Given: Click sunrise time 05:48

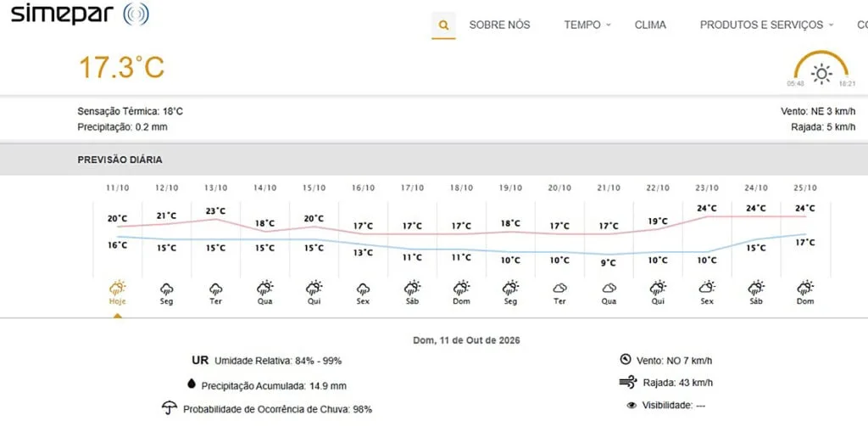Looking at the screenshot, I should click(x=795, y=83).
